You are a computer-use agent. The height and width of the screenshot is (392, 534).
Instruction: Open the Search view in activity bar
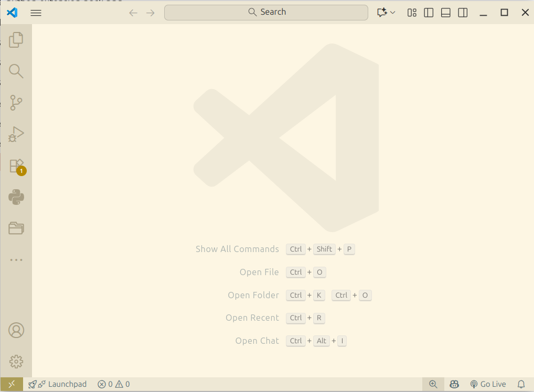16,71
